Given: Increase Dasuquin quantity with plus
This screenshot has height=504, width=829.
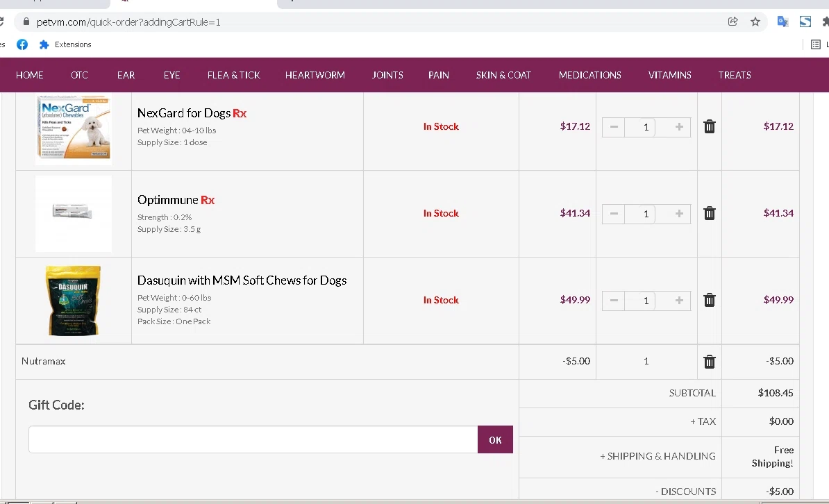Looking at the screenshot, I should (679, 301).
